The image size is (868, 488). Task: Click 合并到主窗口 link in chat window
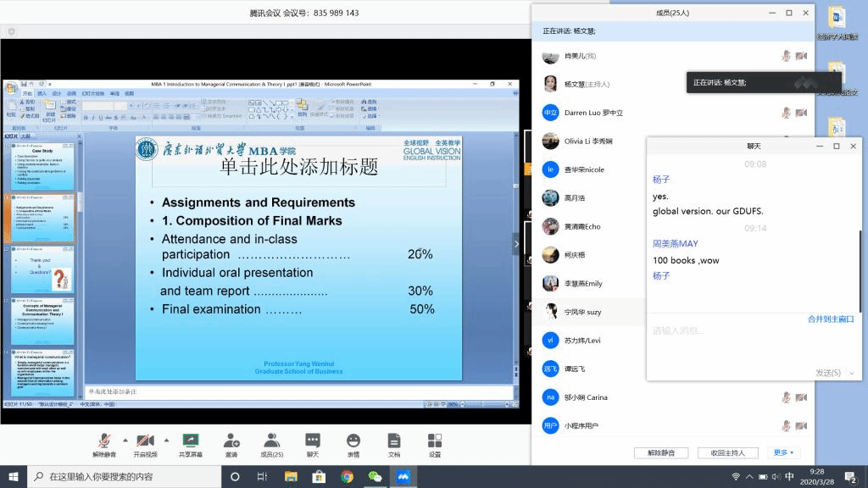(830, 319)
